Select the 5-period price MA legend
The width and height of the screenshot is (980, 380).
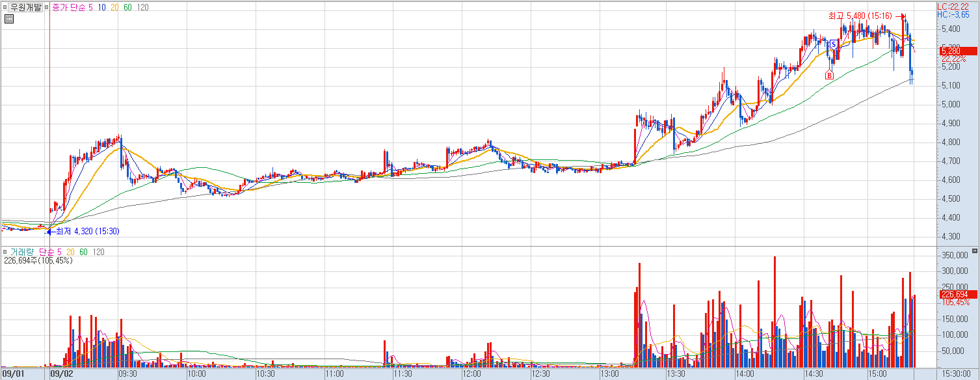(91, 7)
